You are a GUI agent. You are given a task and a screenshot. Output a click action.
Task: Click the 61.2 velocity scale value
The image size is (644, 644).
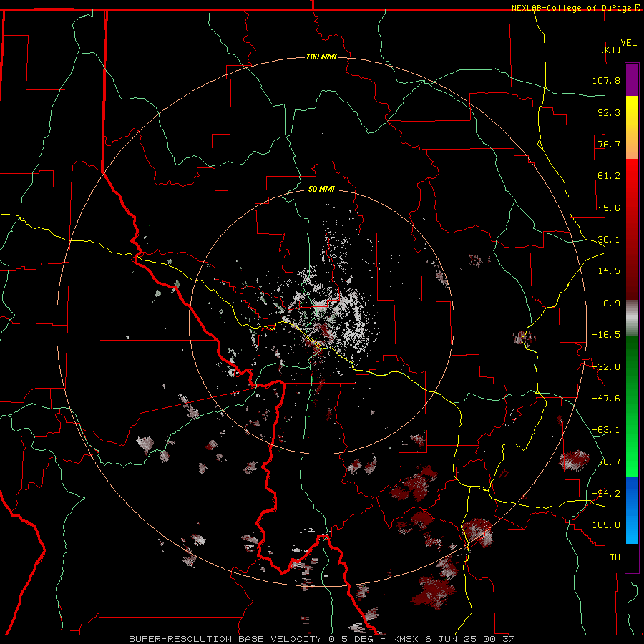pyautogui.click(x=609, y=176)
